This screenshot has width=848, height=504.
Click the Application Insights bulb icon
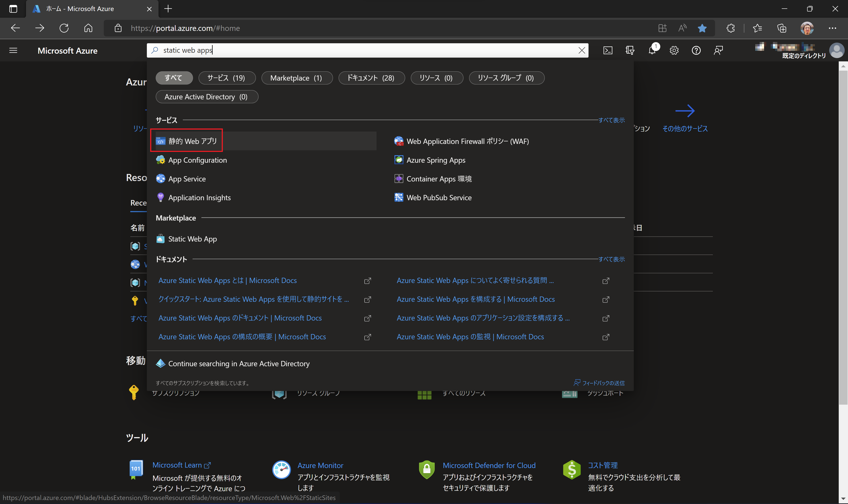pos(160,197)
